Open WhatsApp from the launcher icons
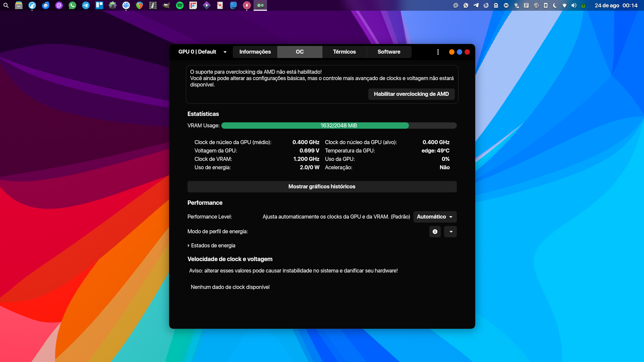Viewport: 644px width, 362px height. (72, 5)
